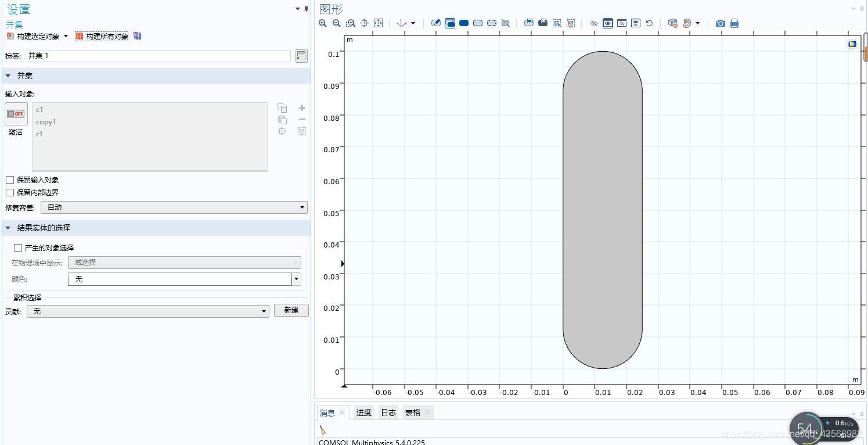Click the copy selection icon
Screen dimensions: 868x445
pyautogui.click(x=282, y=108)
